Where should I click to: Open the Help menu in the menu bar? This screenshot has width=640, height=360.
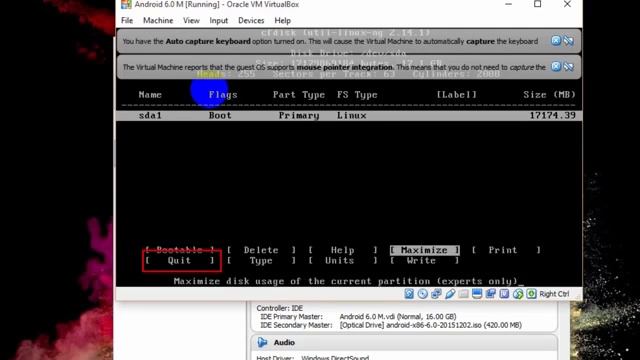tap(282, 20)
